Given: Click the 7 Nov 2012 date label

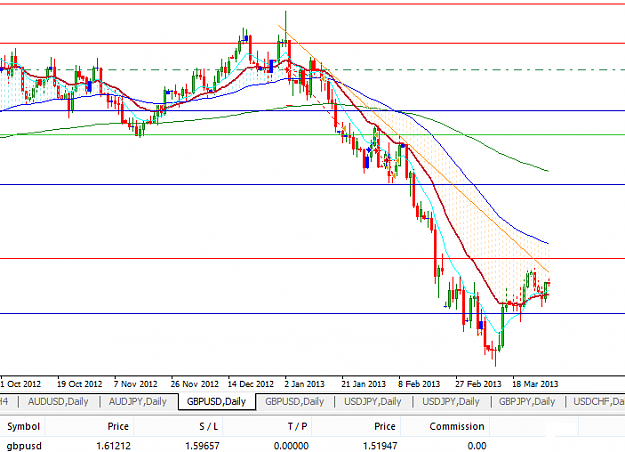Looking at the screenshot, I should 136,384.
